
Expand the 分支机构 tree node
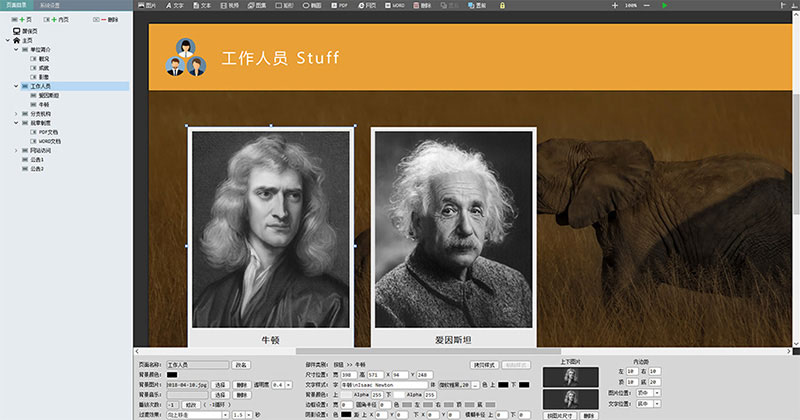[17, 114]
